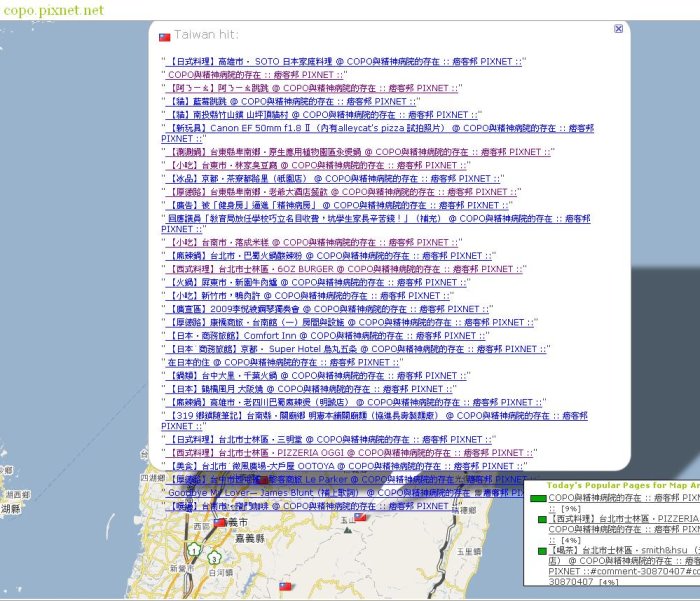Click the highway 3 shield on the map
Screen dimensions: 700x601
pos(214,558)
